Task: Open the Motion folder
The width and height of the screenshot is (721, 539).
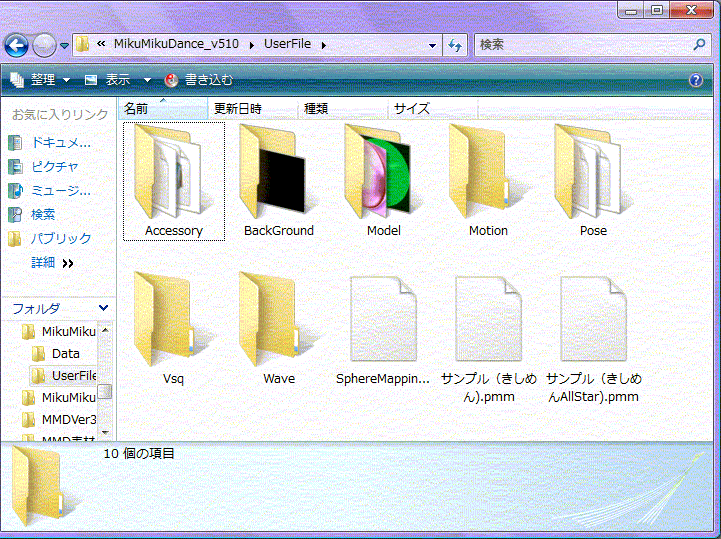Action: click(x=488, y=181)
